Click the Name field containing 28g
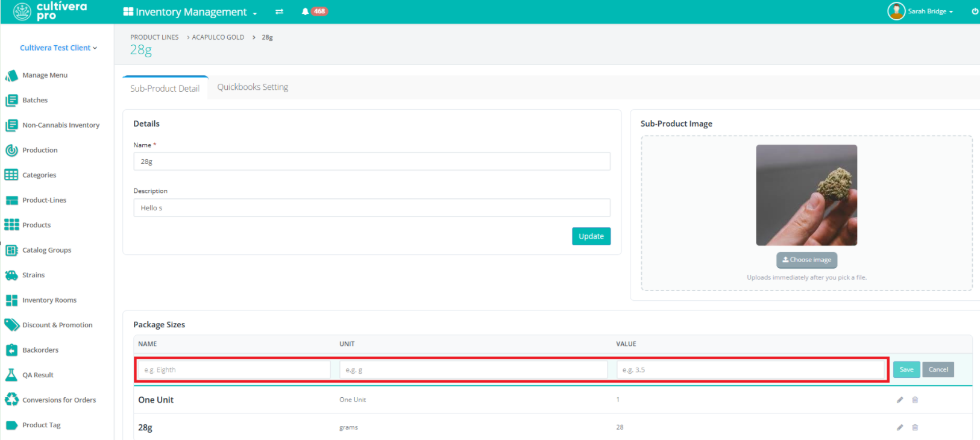This screenshot has width=980, height=440. [x=372, y=162]
